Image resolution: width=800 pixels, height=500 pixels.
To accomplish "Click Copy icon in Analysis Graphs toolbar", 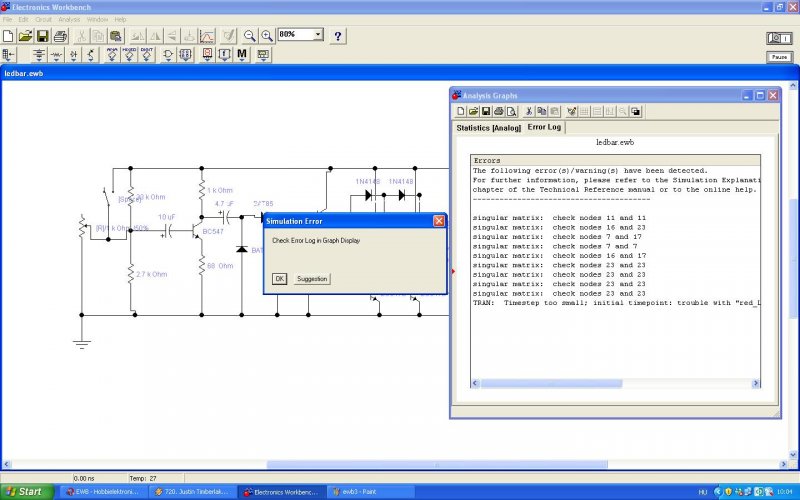I will click(x=541, y=111).
